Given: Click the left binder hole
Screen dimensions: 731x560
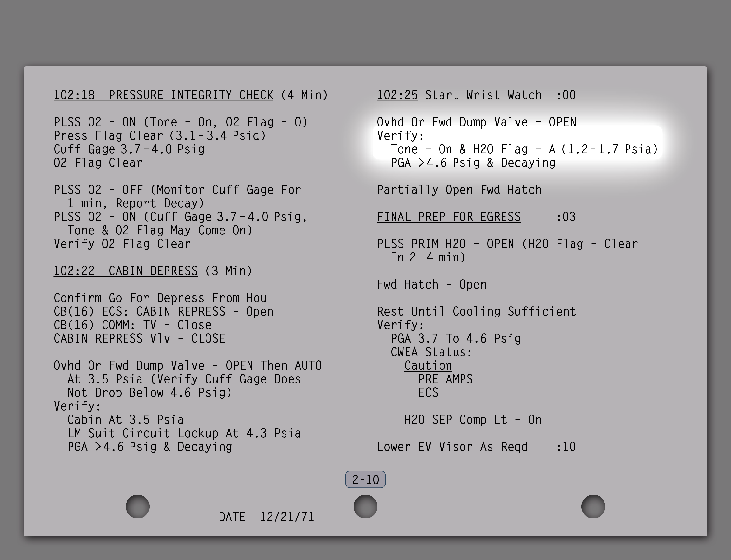Looking at the screenshot, I should point(137,506).
